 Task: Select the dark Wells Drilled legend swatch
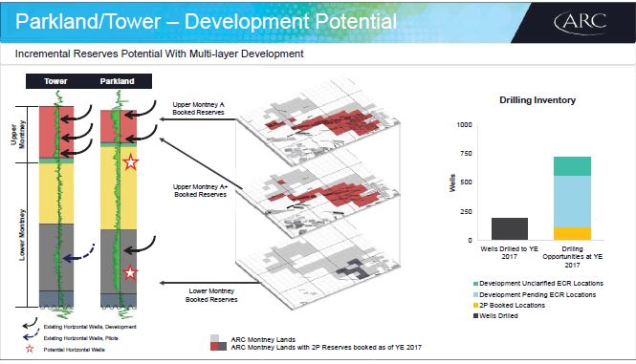tap(475, 316)
